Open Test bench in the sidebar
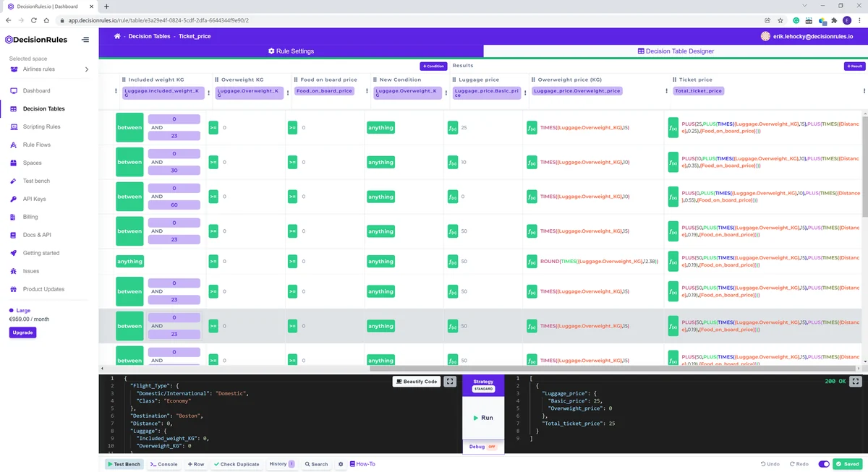This screenshot has width=868, height=472. tap(36, 181)
